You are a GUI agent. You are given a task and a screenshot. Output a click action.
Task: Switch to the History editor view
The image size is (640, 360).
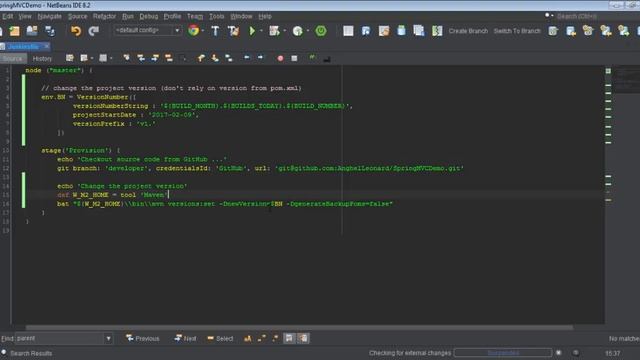pyautogui.click(x=42, y=58)
